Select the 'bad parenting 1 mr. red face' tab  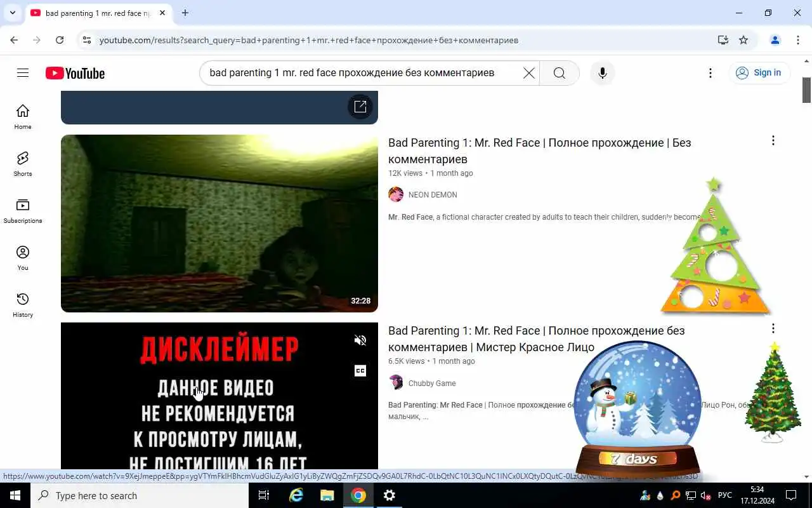click(98, 13)
